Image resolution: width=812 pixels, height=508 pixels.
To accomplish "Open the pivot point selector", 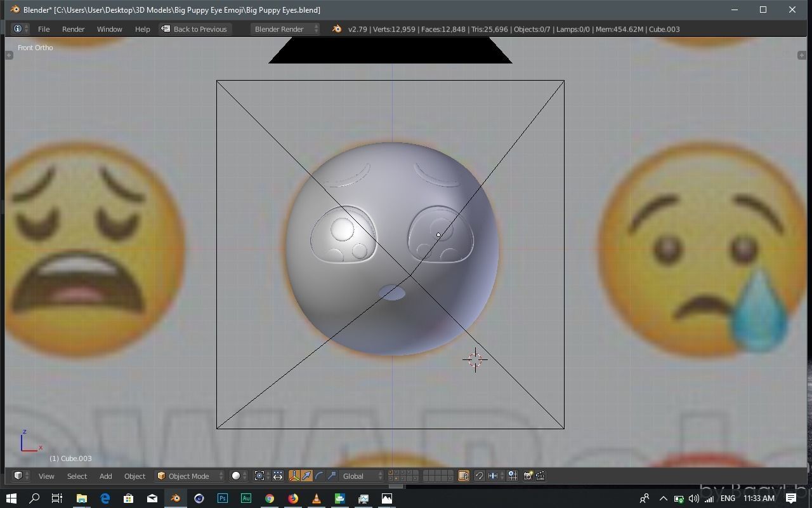I will point(261,476).
